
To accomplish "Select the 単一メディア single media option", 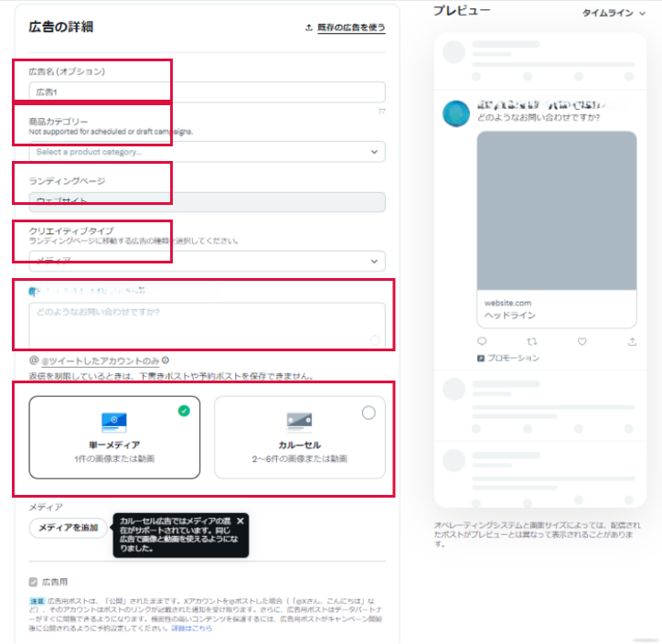I will point(114,436).
